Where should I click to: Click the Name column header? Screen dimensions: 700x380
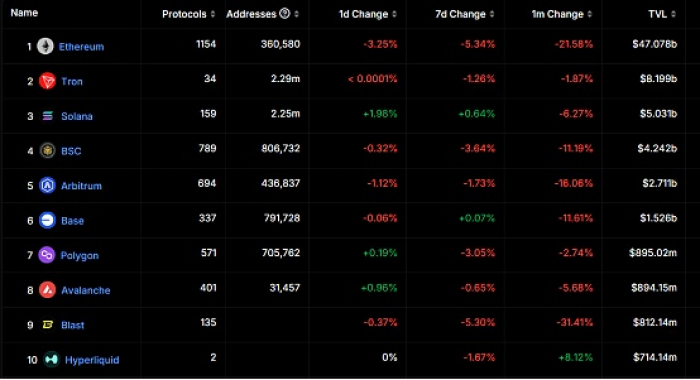tap(24, 13)
